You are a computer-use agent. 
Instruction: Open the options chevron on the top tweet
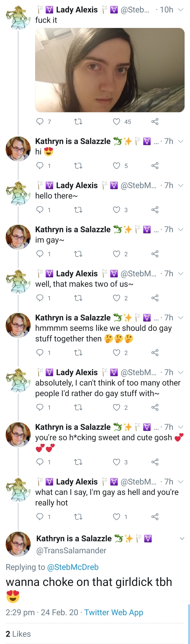coord(181,10)
